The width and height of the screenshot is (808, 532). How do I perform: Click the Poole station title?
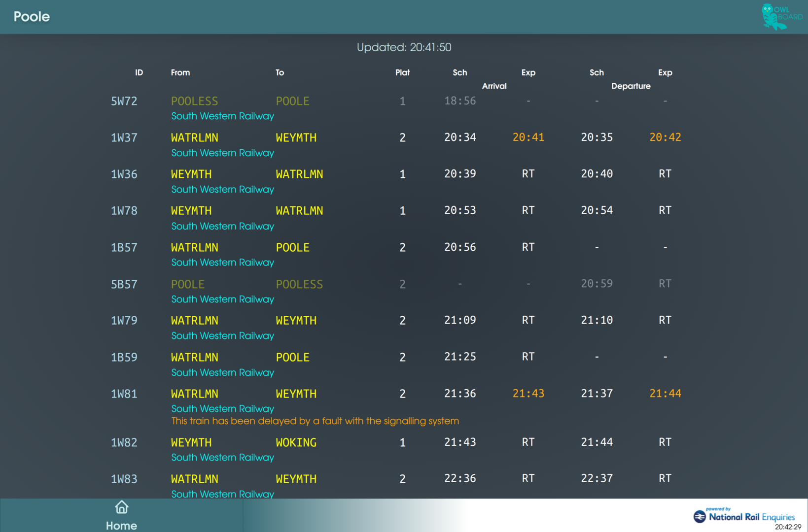pos(32,17)
